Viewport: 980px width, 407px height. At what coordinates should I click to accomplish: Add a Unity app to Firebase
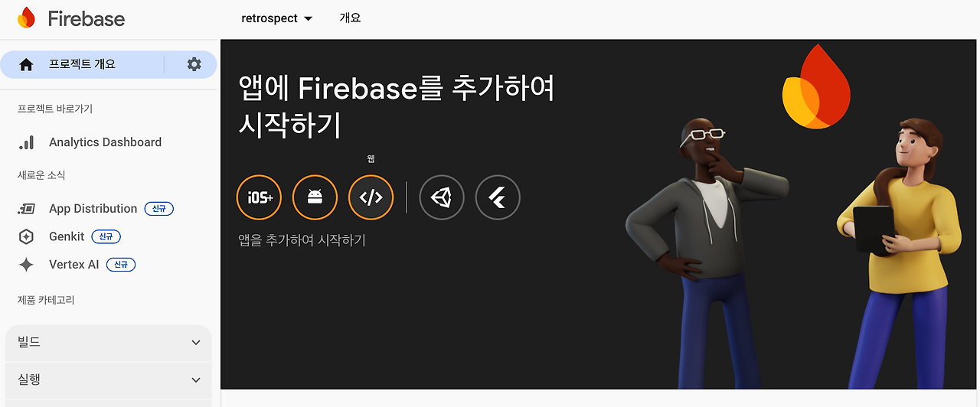pos(442,197)
